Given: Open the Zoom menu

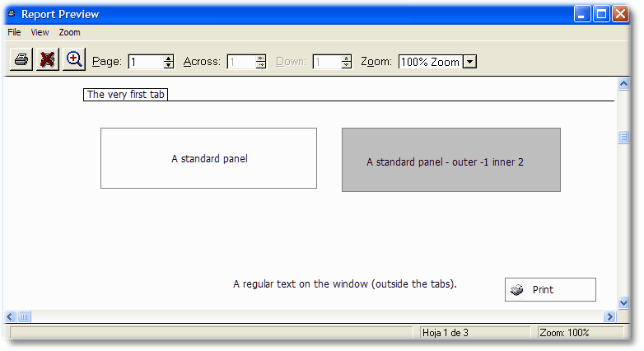Looking at the screenshot, I should point(69,32).
